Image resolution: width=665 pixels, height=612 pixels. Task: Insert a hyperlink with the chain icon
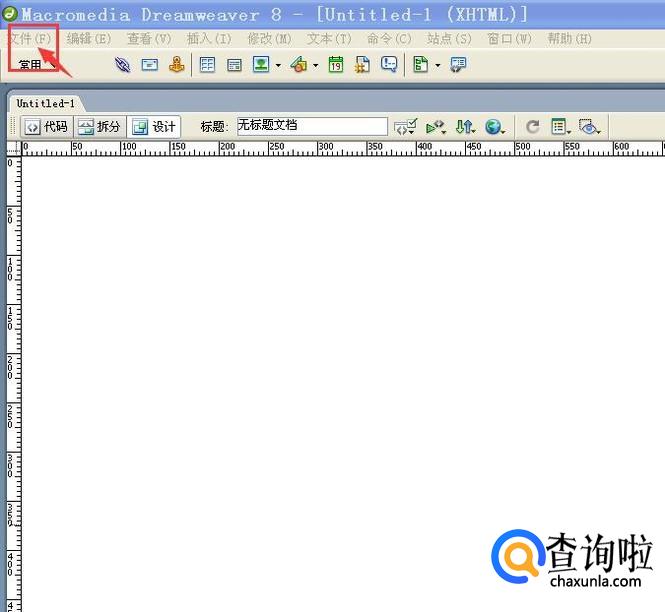click(123, 65)
